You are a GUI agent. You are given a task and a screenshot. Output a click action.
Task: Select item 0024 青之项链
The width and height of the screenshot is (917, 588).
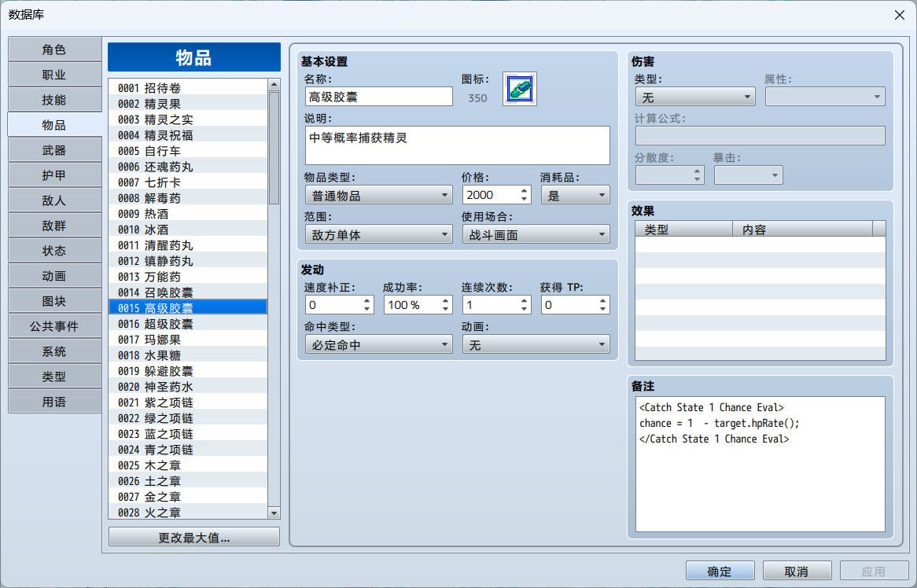point(188,450)
